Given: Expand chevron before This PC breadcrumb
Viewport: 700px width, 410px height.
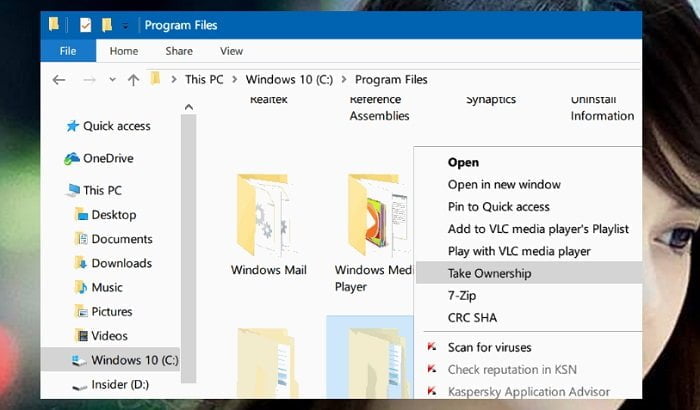Looking at the screenshot, I should [x=174, y=79].
